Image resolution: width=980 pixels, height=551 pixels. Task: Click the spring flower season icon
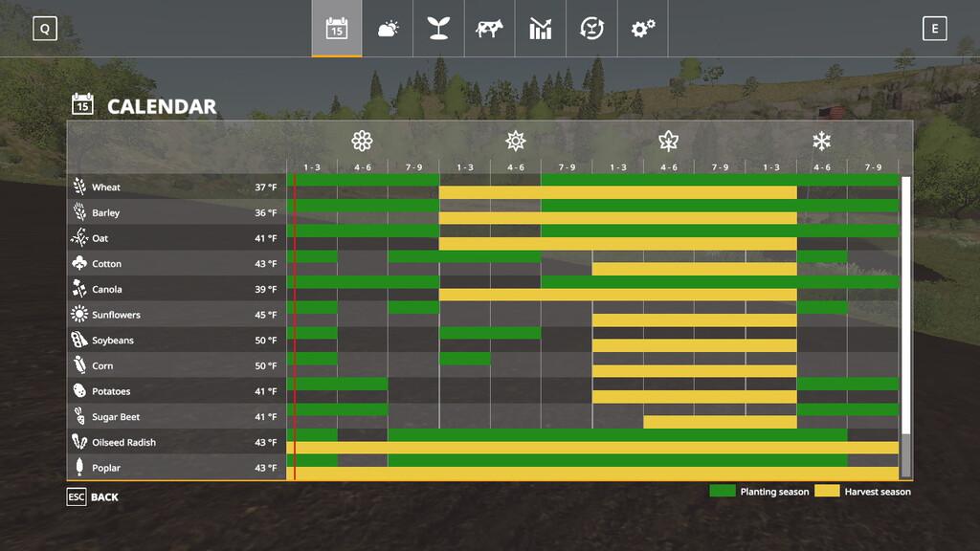pyautogui.click(x=362, y=142)
